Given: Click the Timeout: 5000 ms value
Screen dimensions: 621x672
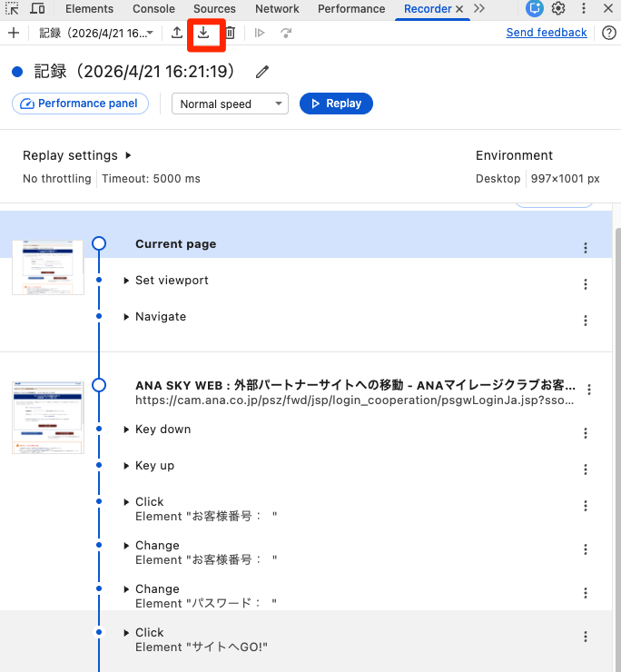Looking at the screenshot, I should point(151,179).
